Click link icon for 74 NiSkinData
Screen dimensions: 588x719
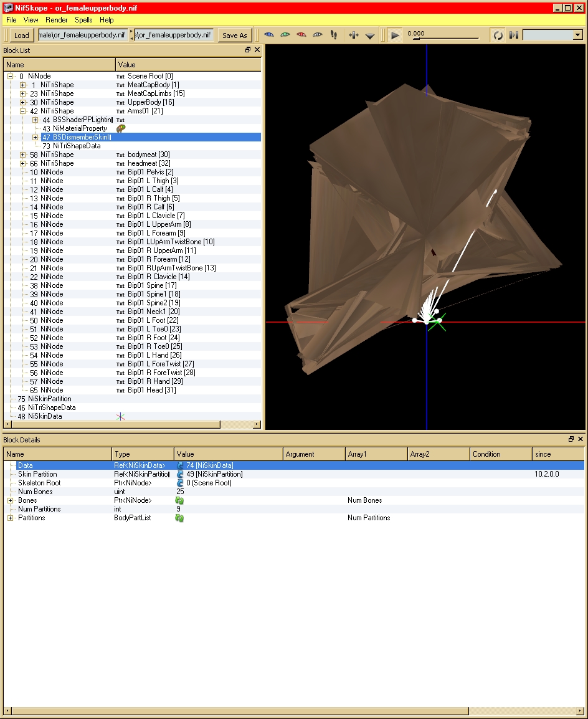tap(179, 465)
